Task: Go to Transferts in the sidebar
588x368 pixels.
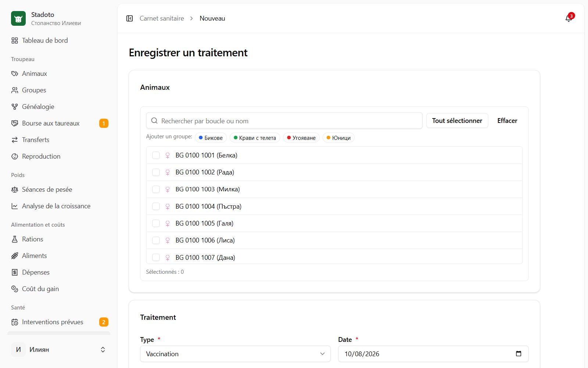Action: (59, 140)
